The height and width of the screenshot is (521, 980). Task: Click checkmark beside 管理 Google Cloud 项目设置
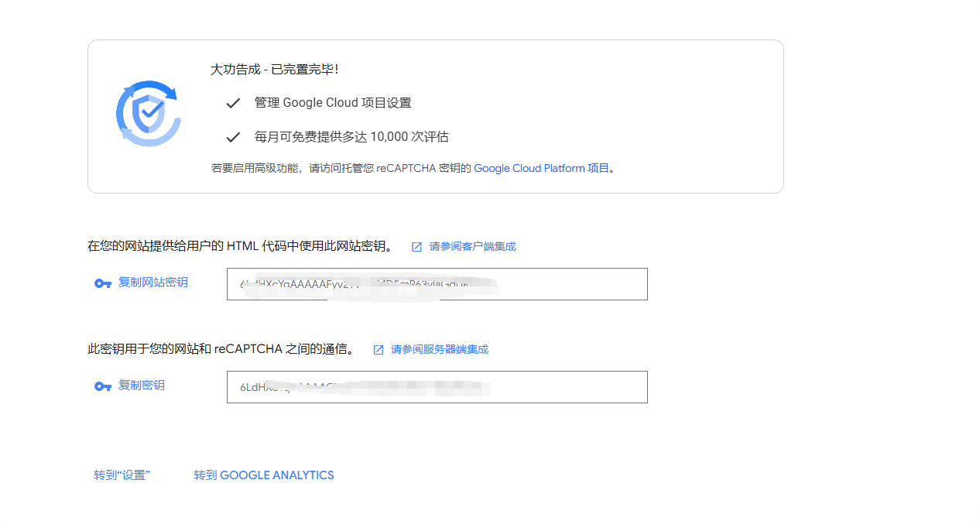tap(233, 103)
